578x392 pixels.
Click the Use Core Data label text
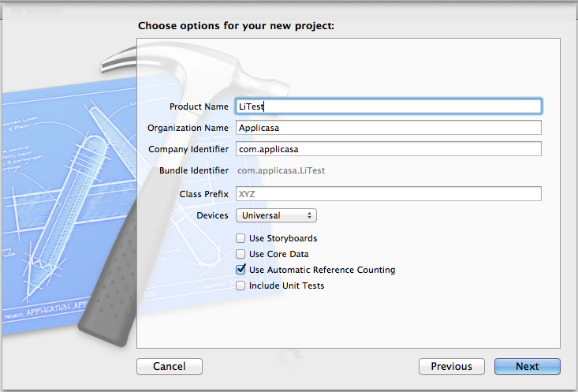coord(278,254)
